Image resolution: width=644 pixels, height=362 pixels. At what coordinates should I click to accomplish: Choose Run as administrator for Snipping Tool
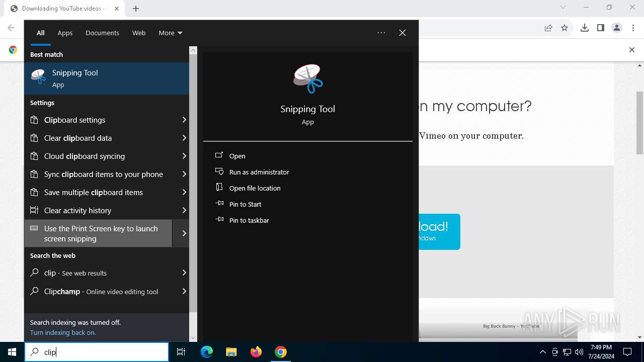259,172
